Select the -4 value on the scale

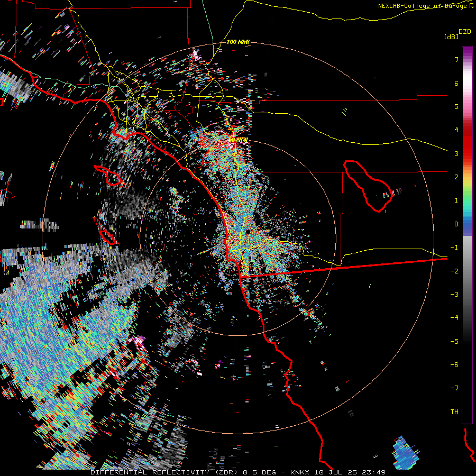(x=454, y=317)
